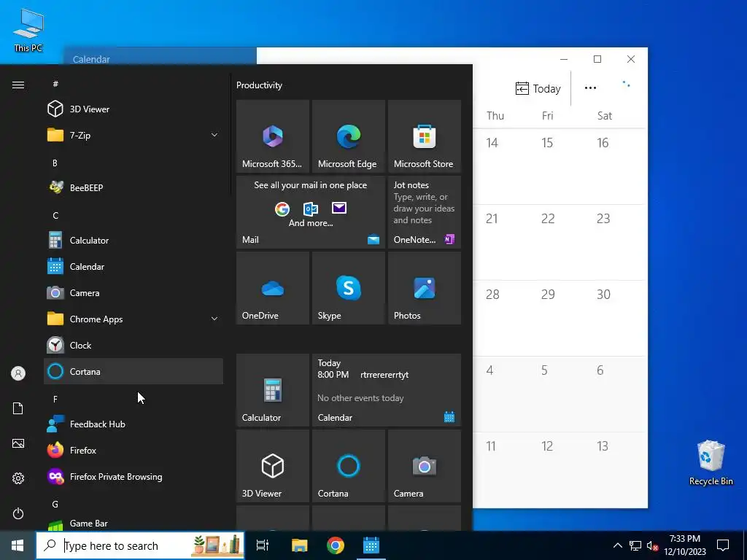Open File Explorer from the taskbar
Viewport: 747px width, 560px height.
tap(300, 545)
